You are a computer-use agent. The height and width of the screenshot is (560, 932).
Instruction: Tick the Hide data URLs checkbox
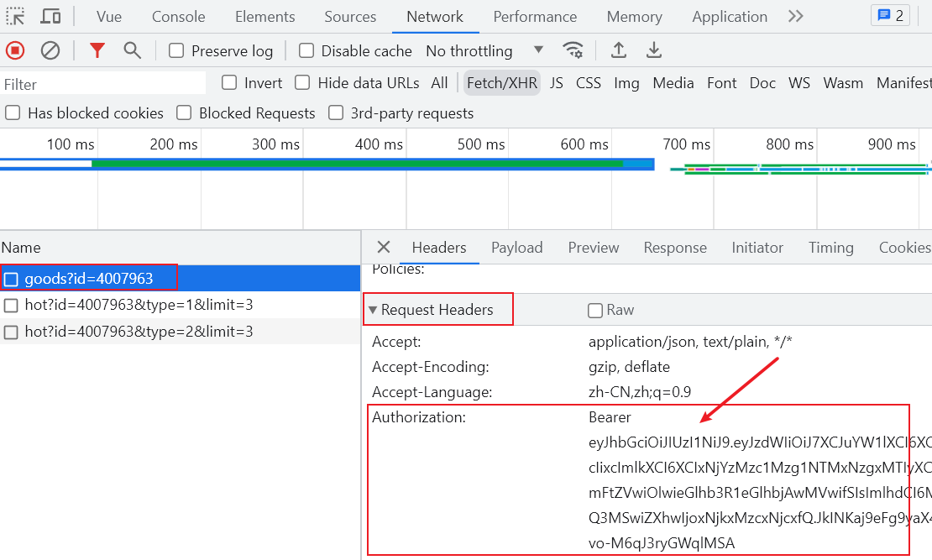pyautogui.click(x=302, y=82)
